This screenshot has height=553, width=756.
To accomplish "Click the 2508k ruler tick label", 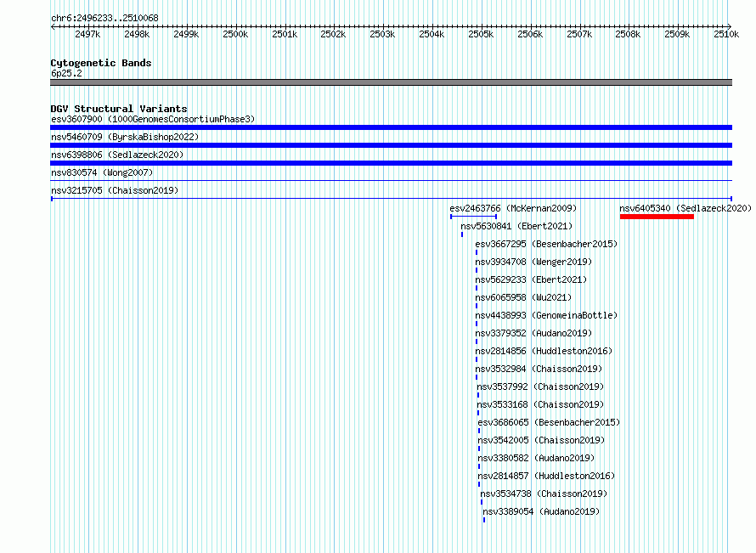I will tap(629, 34).
